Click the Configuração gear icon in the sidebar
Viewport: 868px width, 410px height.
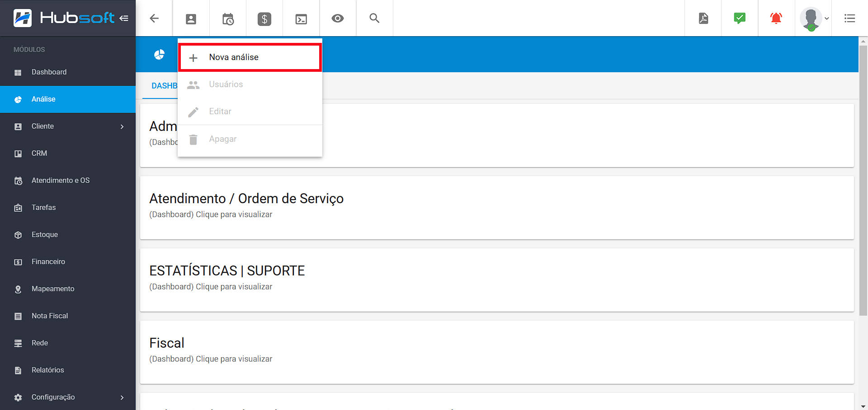(x=18, y=398)
